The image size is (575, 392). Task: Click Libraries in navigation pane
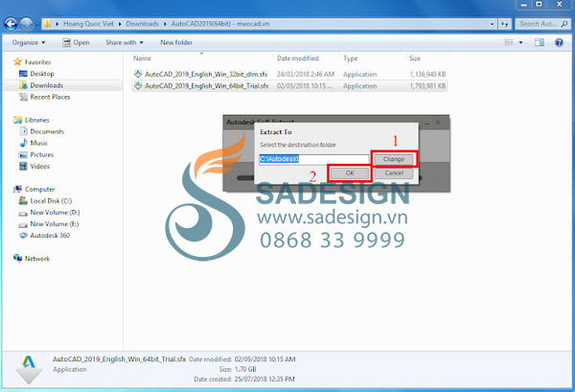(x=36, y=120)
